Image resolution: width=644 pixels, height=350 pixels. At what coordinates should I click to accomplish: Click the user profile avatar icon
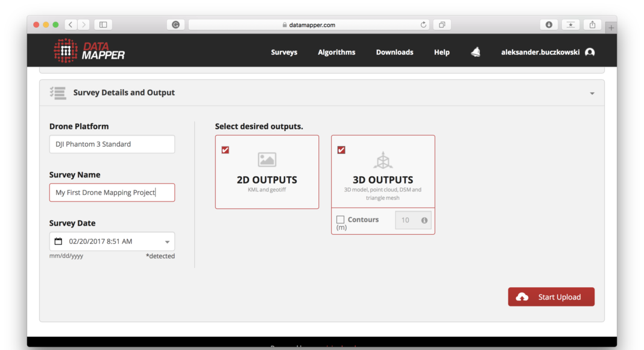[590, 52]
